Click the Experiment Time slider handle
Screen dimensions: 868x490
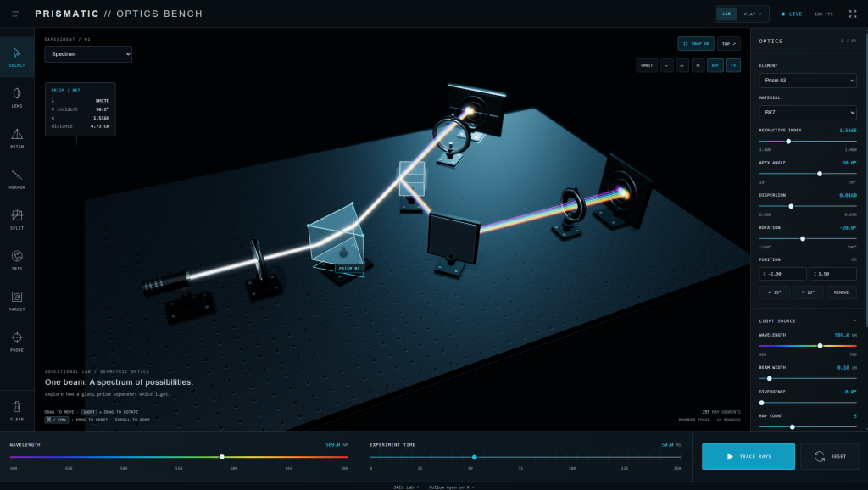coord(475,457)
